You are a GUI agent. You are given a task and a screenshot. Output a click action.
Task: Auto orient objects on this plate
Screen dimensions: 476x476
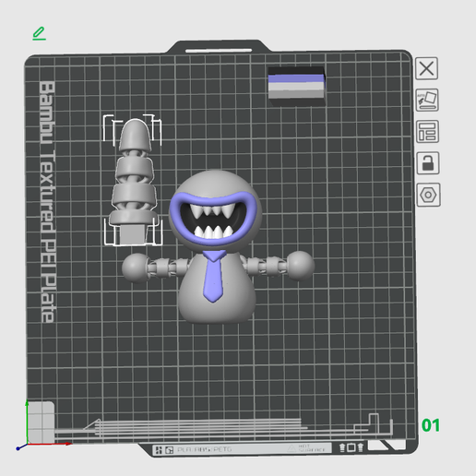point(427,100)
